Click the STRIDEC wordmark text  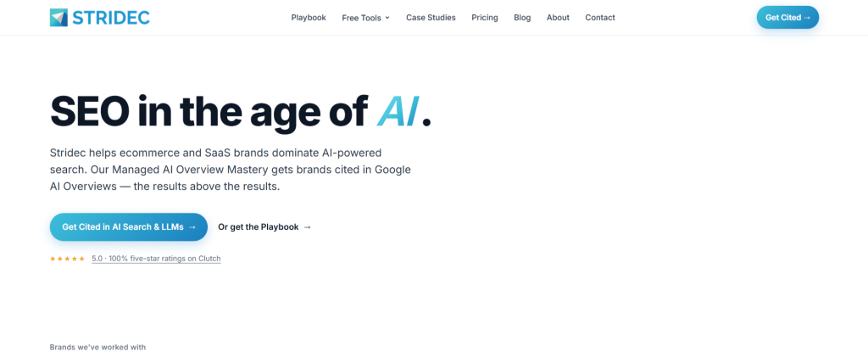[x=111, y=18]
